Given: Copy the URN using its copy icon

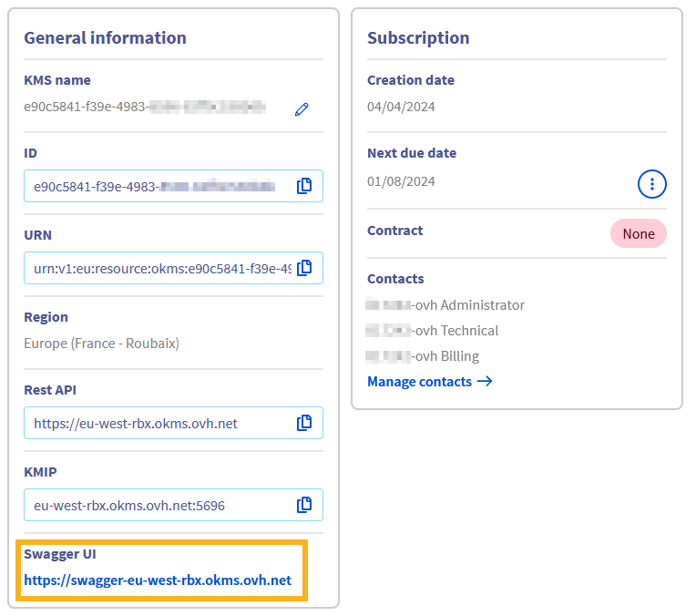Looking at the screenshot, I should [x=304, y=268].
